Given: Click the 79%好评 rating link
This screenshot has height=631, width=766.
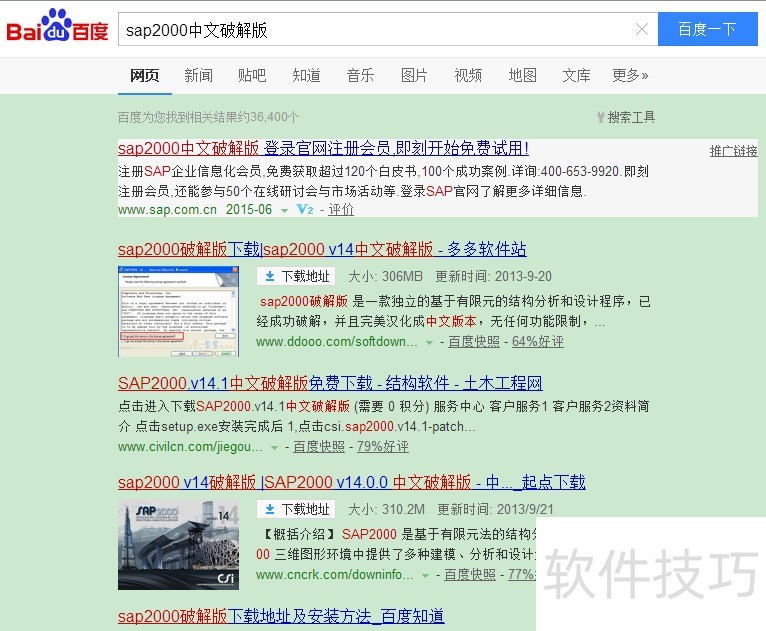Looking at the screenshot, I should (x=383, y=447).
